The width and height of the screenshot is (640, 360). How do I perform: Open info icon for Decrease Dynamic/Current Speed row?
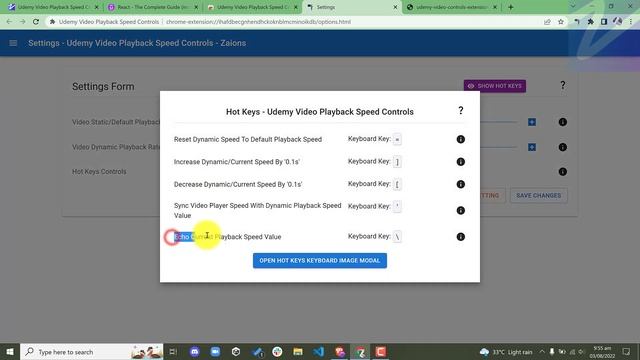click(460, 184)
